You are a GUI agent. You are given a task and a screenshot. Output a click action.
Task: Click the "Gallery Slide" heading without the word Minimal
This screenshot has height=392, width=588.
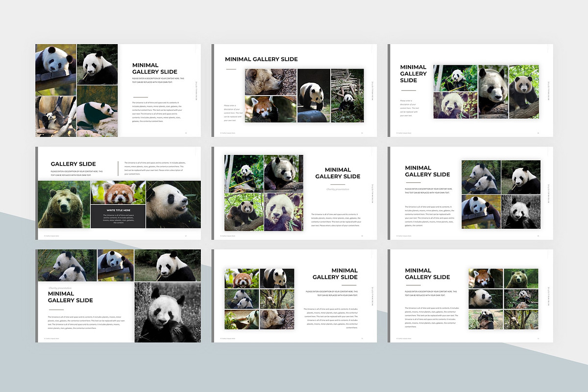[73, 164]
